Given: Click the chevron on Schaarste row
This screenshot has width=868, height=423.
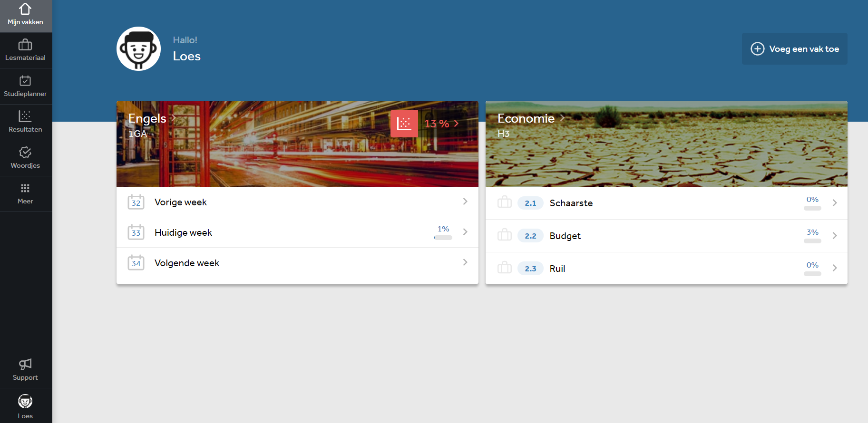Looking at the screenshot, I should click(835, 202).
